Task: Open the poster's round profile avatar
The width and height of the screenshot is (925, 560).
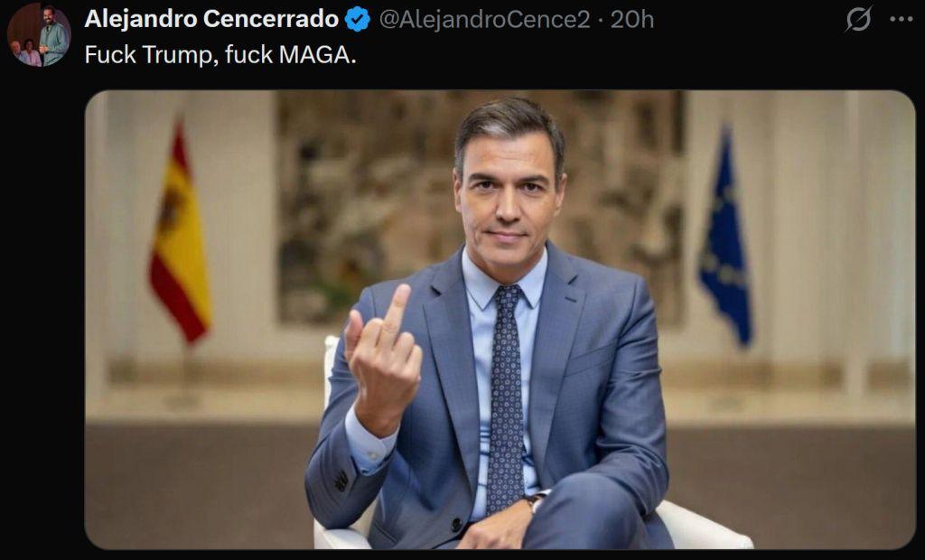Action: point(39,35)
